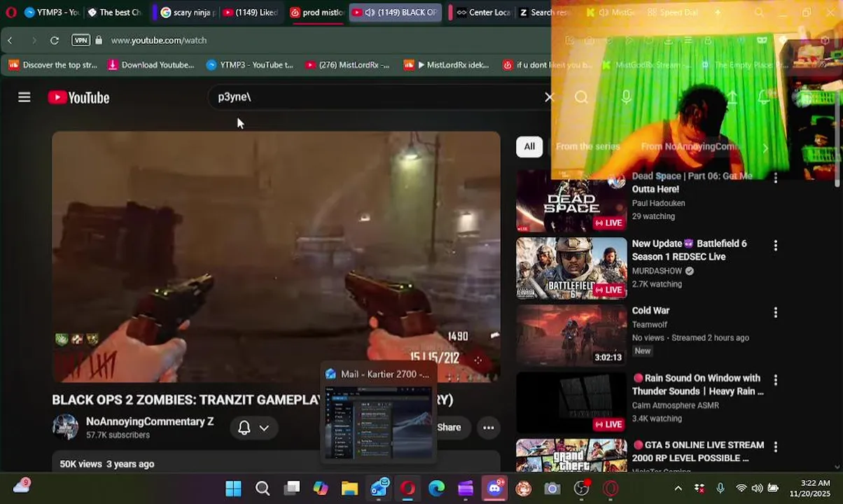Switch to the (1149) Liked tab
This screenshot has width=843, height=504.
click(x=250, y=13)
